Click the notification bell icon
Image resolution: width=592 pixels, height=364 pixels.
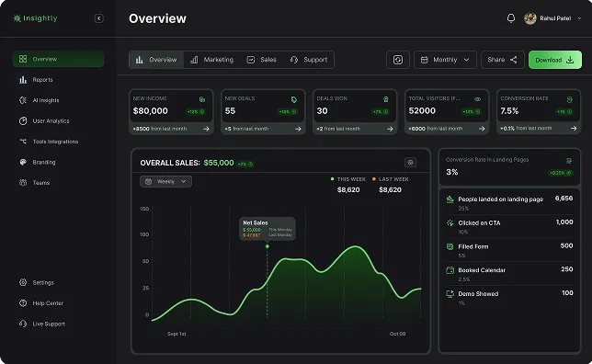(511, 18)
